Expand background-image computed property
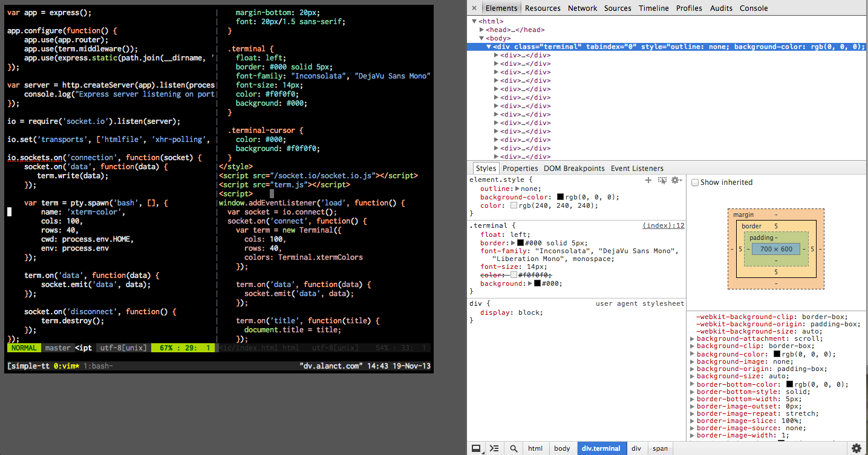 pos(693,361)
